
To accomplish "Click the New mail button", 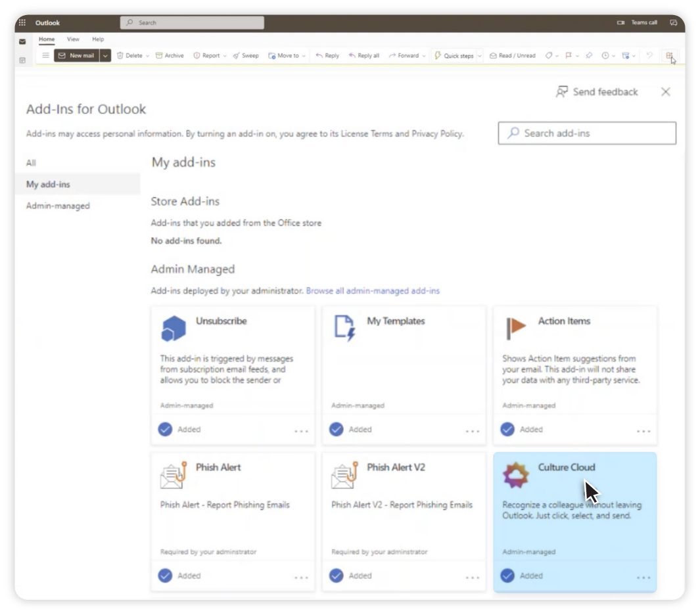I will pyautogui.click(x=76, y=55).
